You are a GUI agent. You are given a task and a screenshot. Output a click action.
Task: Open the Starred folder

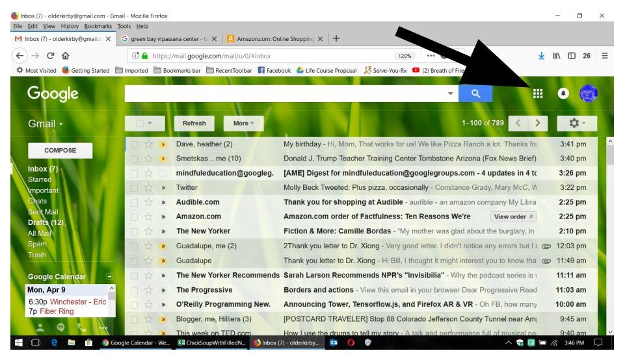point(40,179)
